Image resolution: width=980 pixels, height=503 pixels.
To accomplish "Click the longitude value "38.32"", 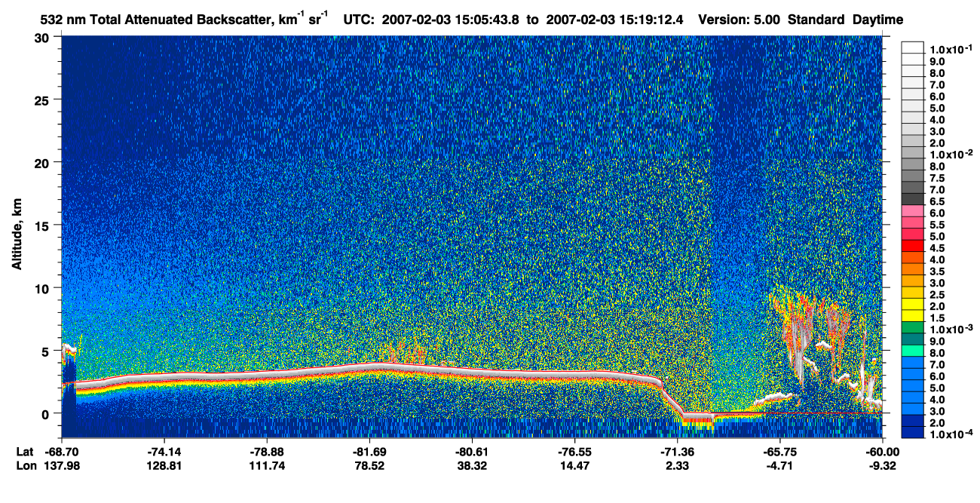I will pos(472,465).
